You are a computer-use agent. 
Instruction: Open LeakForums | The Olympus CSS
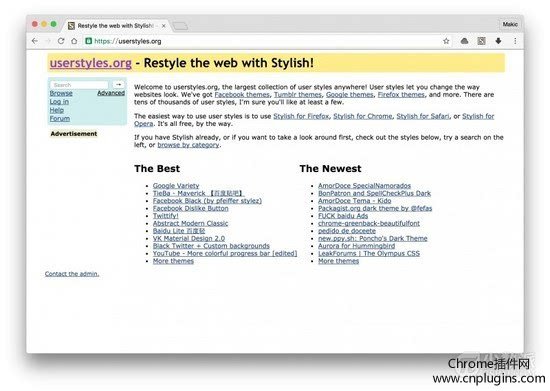click(369, 254)
